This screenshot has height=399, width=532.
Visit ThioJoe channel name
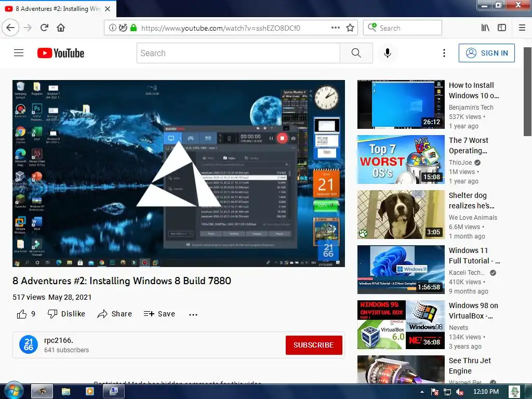(x=460, y=163)
